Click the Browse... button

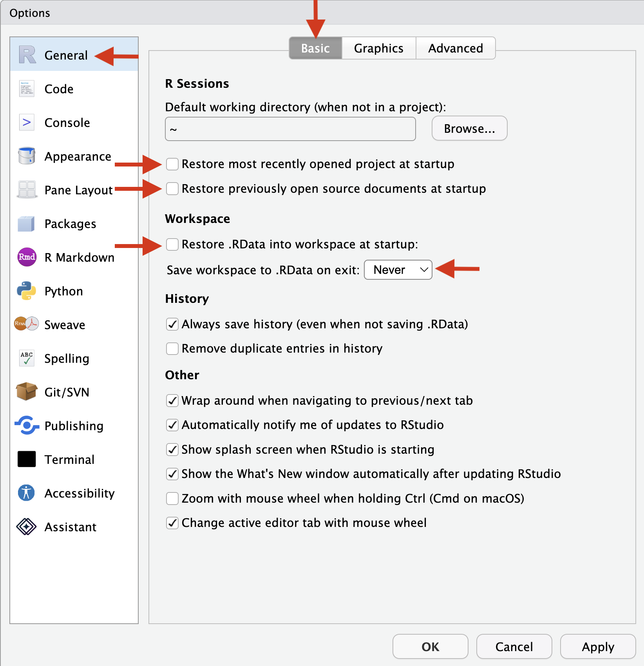pos(469,128)
